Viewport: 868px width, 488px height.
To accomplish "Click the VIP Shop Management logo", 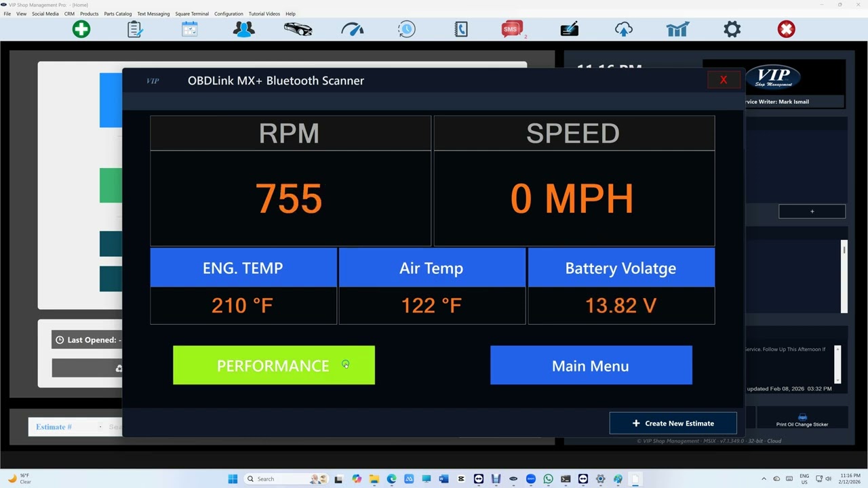I will coord(774,77).
